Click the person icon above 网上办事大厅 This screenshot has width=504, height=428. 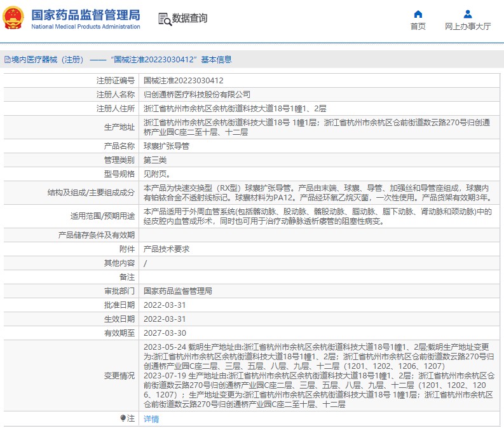pyautogui.click(x=468, y=14)
